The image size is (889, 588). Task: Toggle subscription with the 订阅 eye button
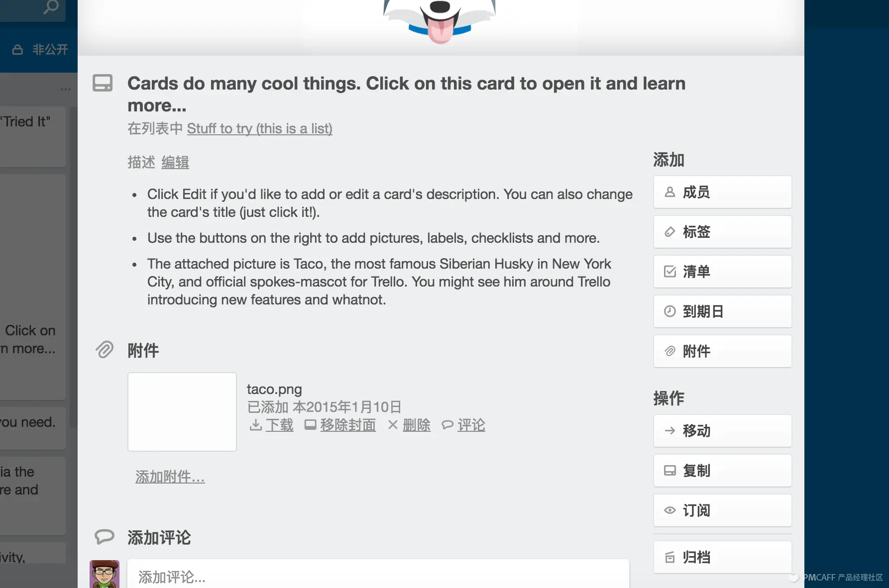click(x=722, y=510)
